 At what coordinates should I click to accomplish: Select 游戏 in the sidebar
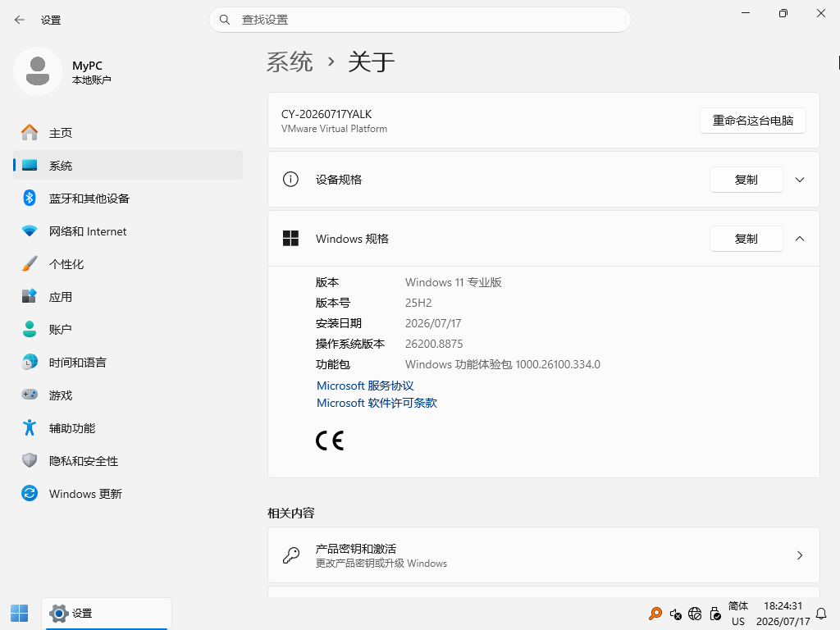point(128,395)
